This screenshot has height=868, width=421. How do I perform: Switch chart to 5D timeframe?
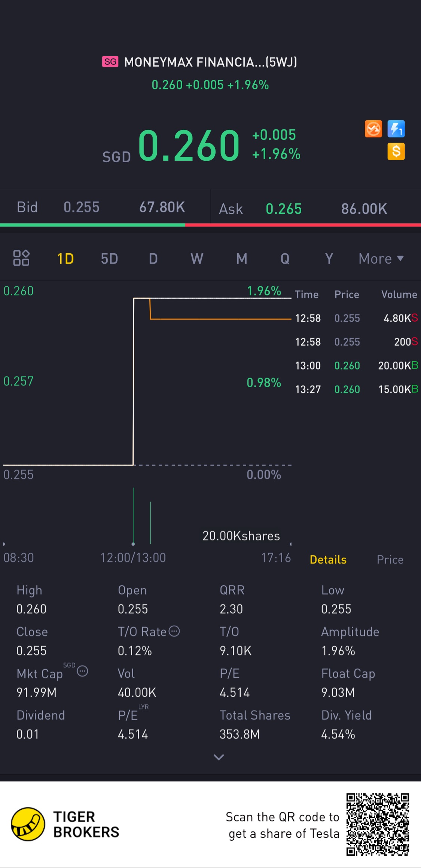pos(109,258)
